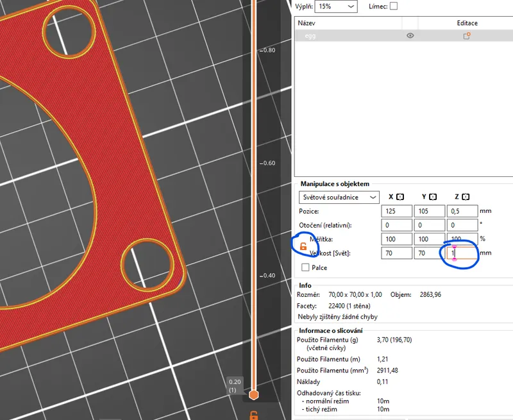Click the Editace column header
The image size is (513, 420).
tap(467, 23)
